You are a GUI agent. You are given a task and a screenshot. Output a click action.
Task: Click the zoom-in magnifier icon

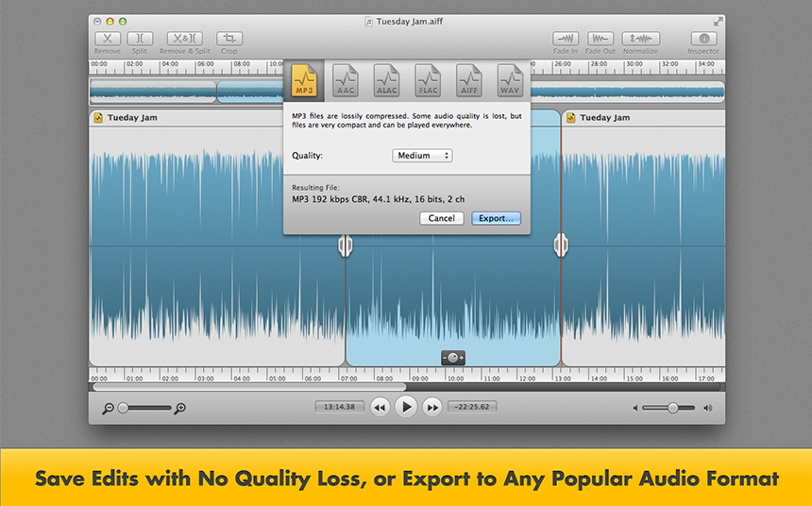pos(180,408)
